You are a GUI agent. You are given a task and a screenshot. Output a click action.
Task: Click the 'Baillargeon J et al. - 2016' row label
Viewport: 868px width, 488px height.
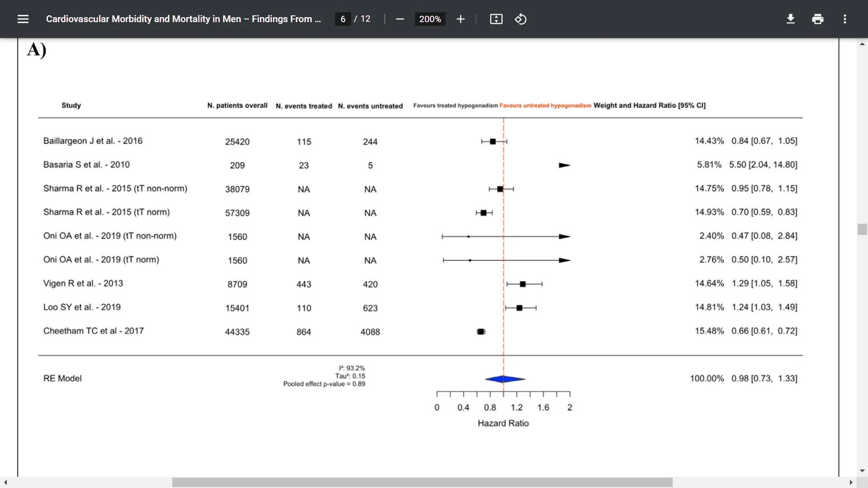[x=93, y=141]
